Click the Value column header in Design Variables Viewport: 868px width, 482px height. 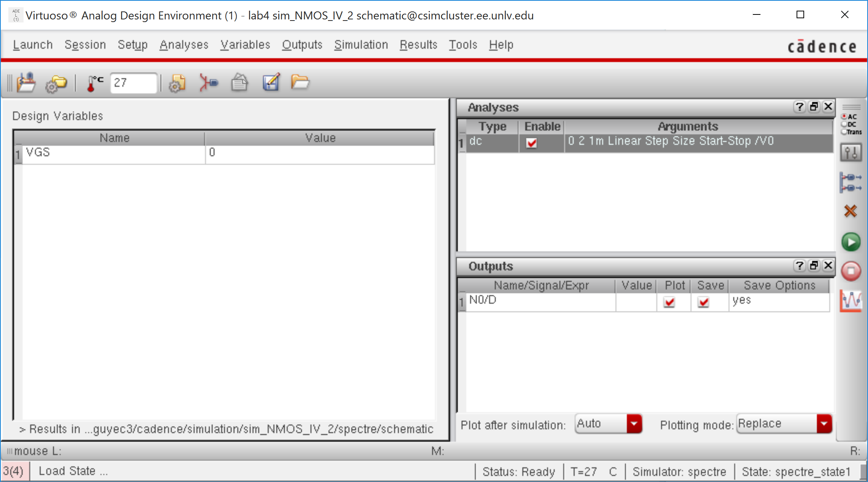(320, 138)
